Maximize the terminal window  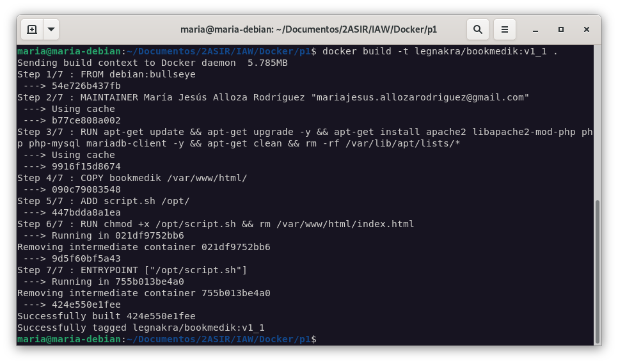pyautogui.click(x=560, y=29)
